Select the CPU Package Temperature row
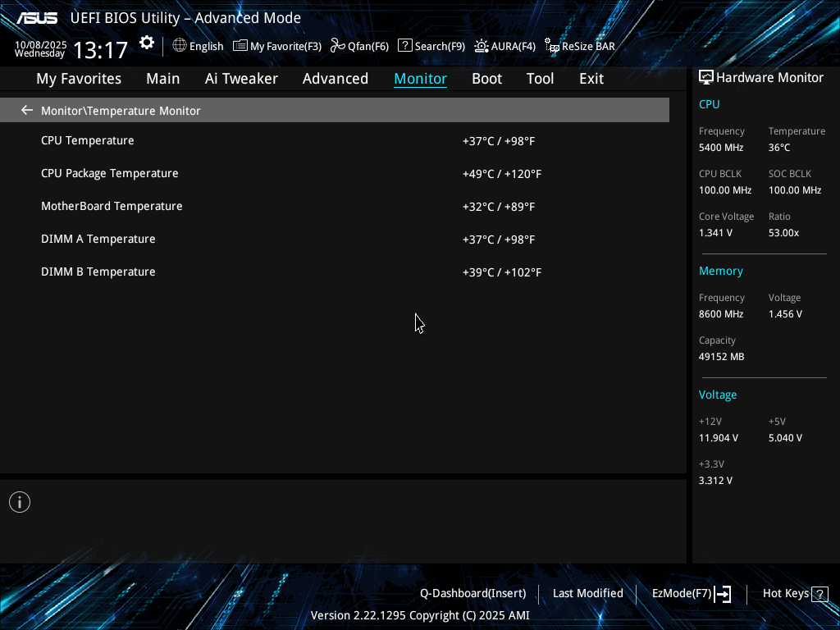Screen dimensions: 840x630 109,173
